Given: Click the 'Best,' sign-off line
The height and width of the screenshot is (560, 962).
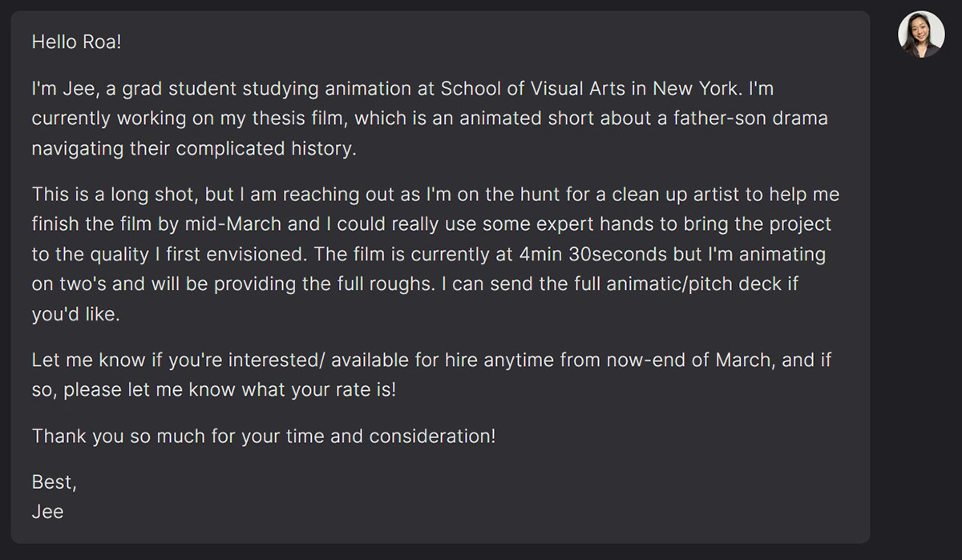Looking at the screenshot, I should (x=55, y=482).
